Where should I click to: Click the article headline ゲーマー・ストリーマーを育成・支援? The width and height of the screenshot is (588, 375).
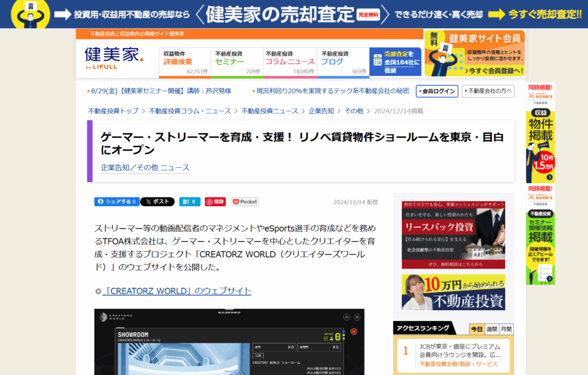coord(302,143)
